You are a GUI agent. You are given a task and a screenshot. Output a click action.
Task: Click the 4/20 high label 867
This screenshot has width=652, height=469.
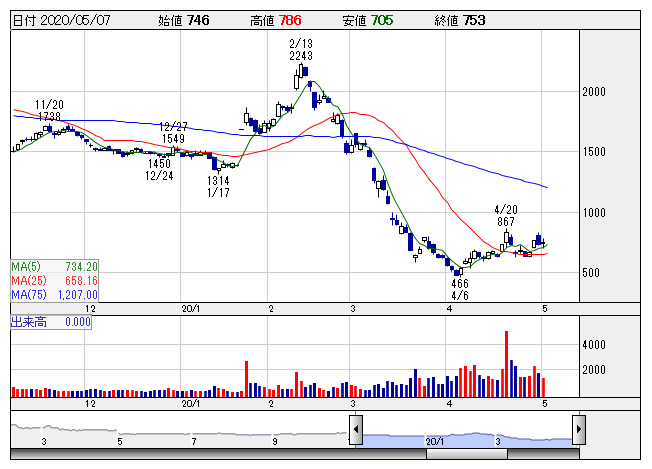506,222
